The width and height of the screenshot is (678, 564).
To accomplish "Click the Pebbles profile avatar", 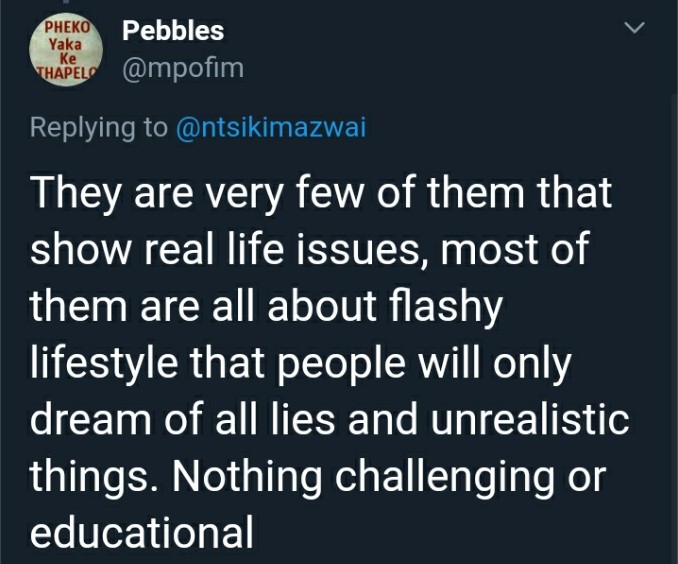I will pos(66,49).
